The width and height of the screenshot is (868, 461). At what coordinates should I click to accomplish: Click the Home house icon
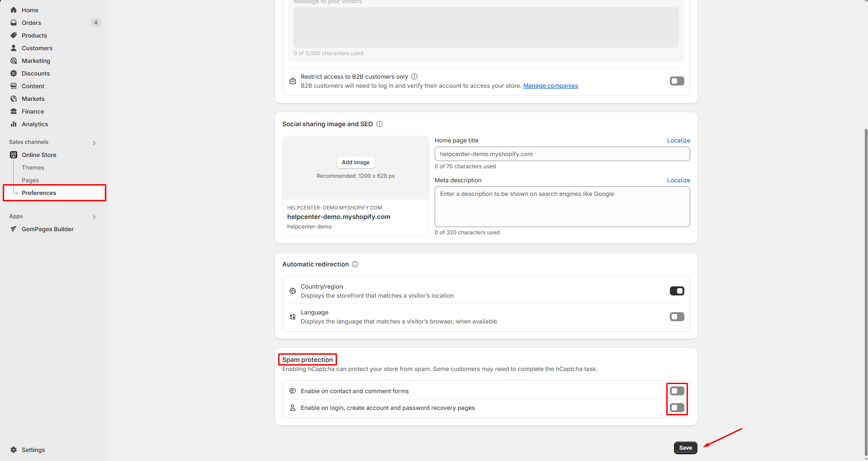14,10
